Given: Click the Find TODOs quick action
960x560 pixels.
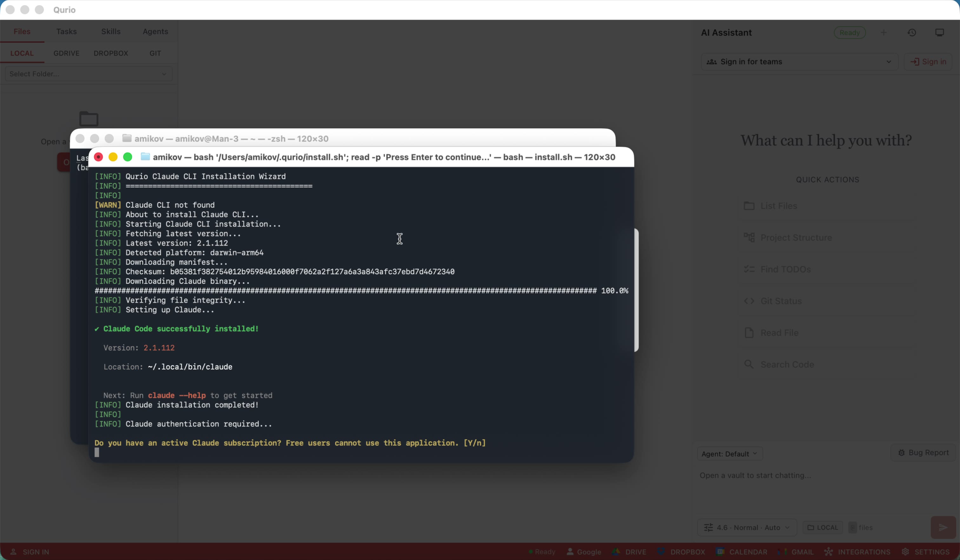Looking at the screenshot, I should click(785, 269).
